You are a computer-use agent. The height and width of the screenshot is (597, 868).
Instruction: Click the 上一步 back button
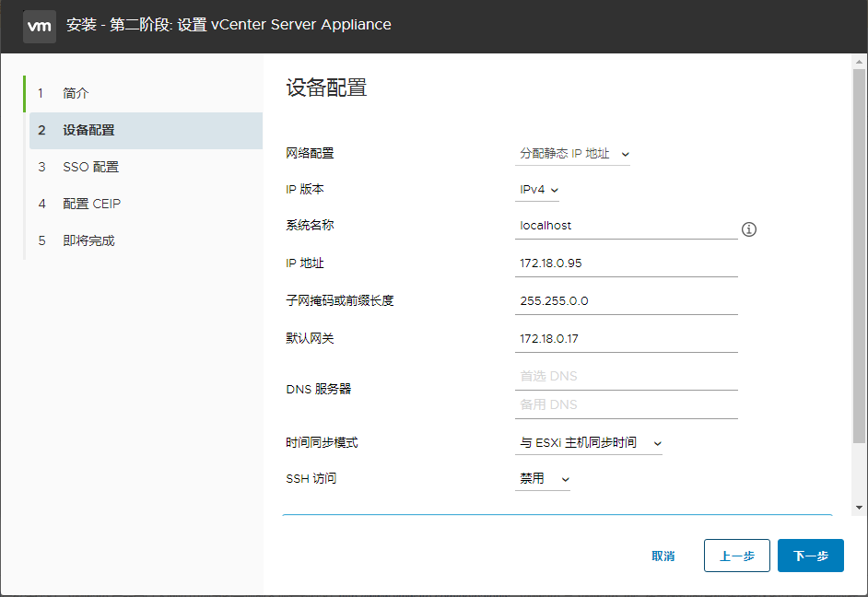pos(737,556)
